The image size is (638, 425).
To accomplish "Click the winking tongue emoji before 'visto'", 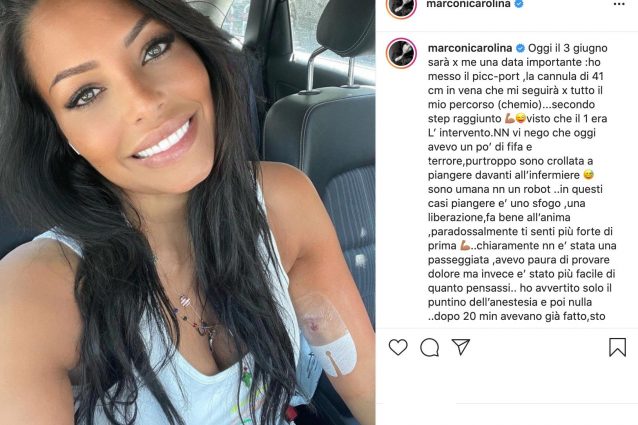I will [520, 119].
